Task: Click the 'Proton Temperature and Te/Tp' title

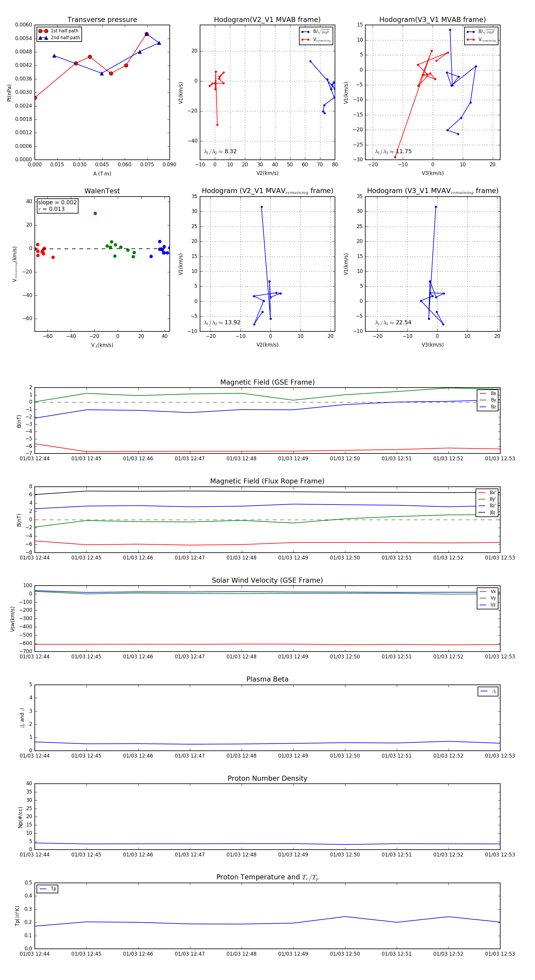Action: point(267,877)
